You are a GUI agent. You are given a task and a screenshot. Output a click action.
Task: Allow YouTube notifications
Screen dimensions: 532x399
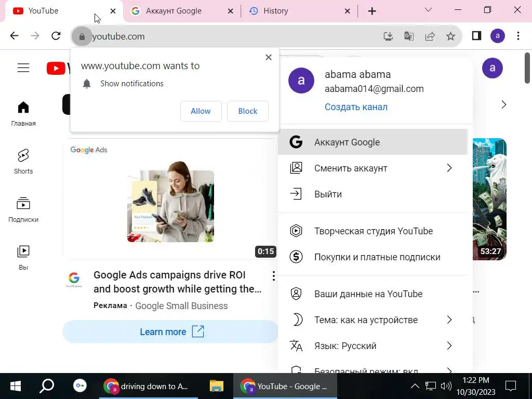[x=201, y=111]
